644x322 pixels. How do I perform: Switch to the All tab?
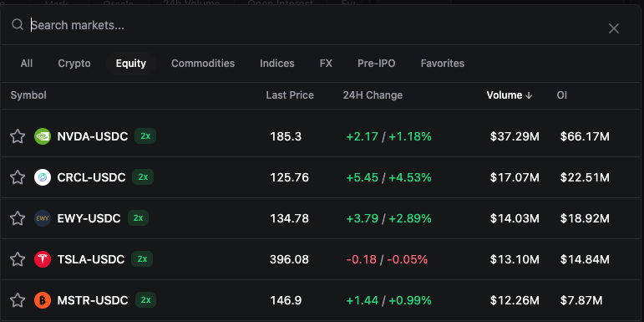[x=27, y=64]
